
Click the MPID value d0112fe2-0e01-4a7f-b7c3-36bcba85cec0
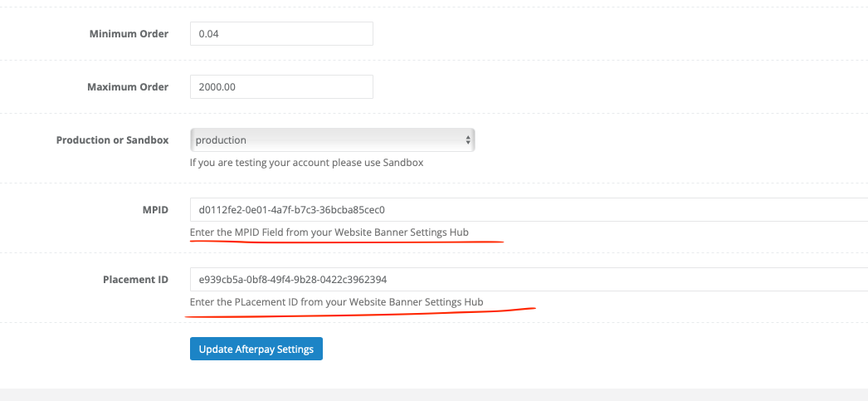[x=292, y=210]
